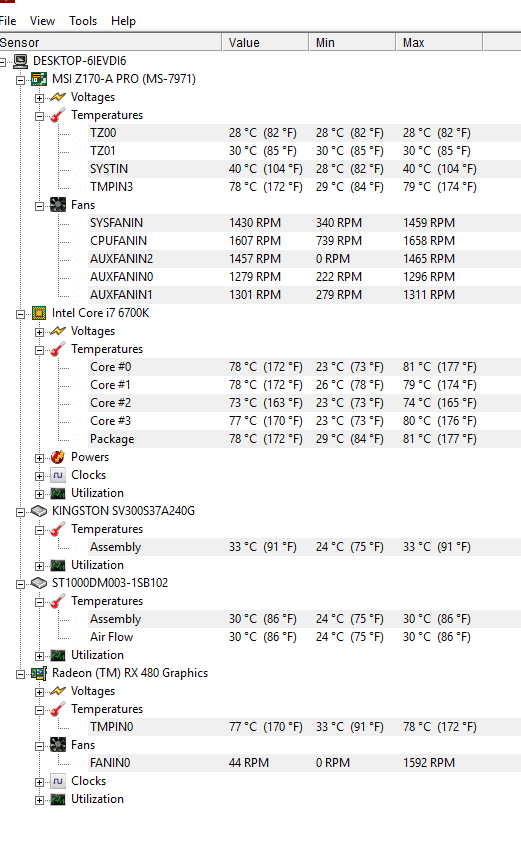Viewport: 521px width, 857px height.
Task: Collapse Fans under Radeon RX 480 Graphics
Action: [39, 746]
